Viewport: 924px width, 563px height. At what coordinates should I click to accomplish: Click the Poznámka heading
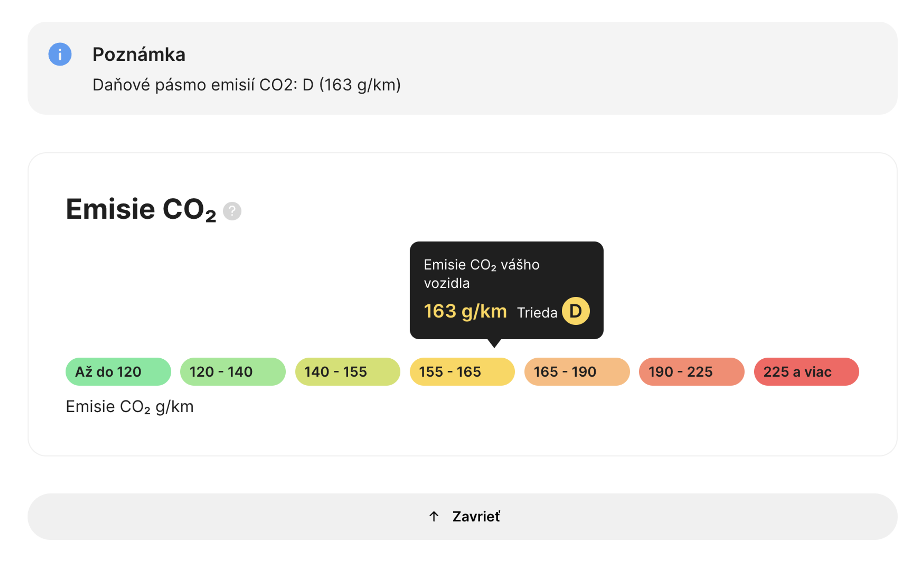coord(139,54)
